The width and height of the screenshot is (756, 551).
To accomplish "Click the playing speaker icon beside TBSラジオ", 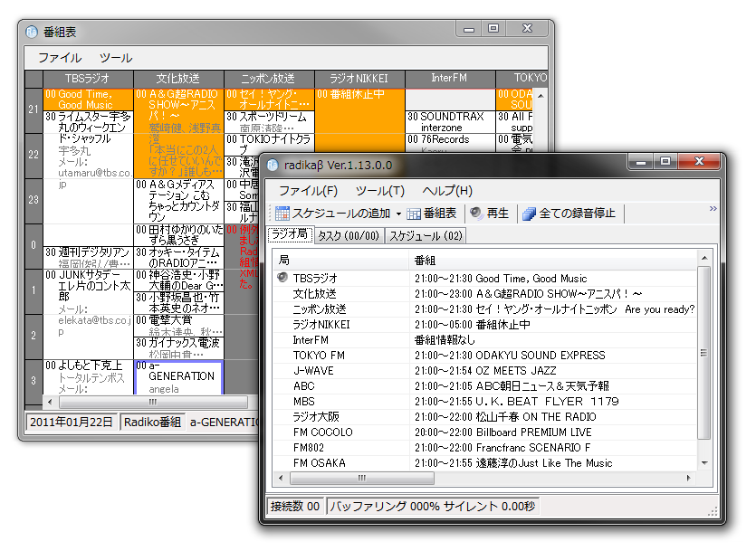I will click(282, 278).
